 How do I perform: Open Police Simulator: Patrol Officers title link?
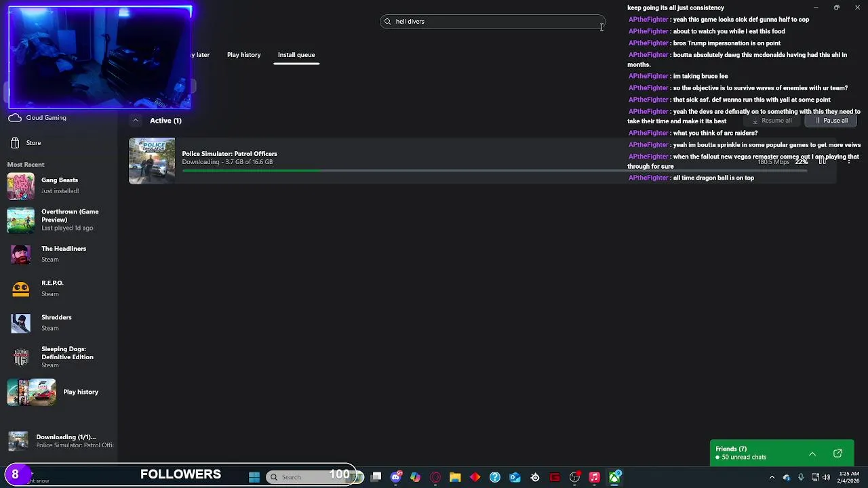tap(229, 154)
